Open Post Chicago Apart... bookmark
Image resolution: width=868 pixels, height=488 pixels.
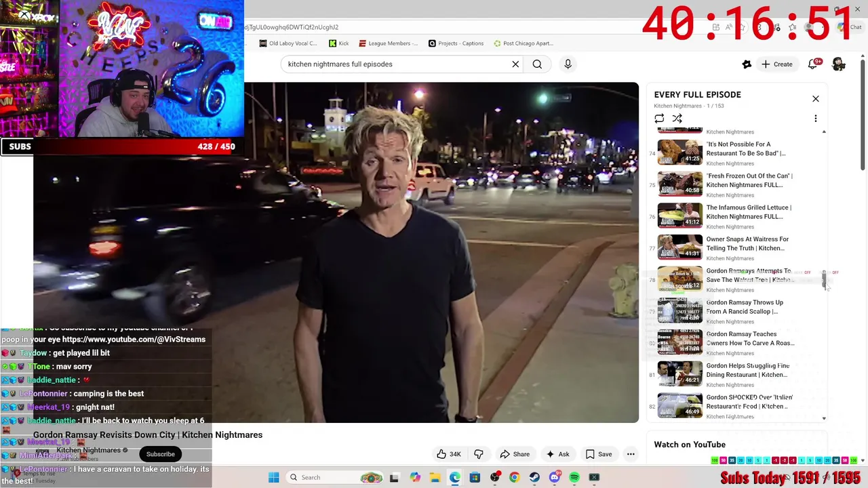[x=524, y=43]
